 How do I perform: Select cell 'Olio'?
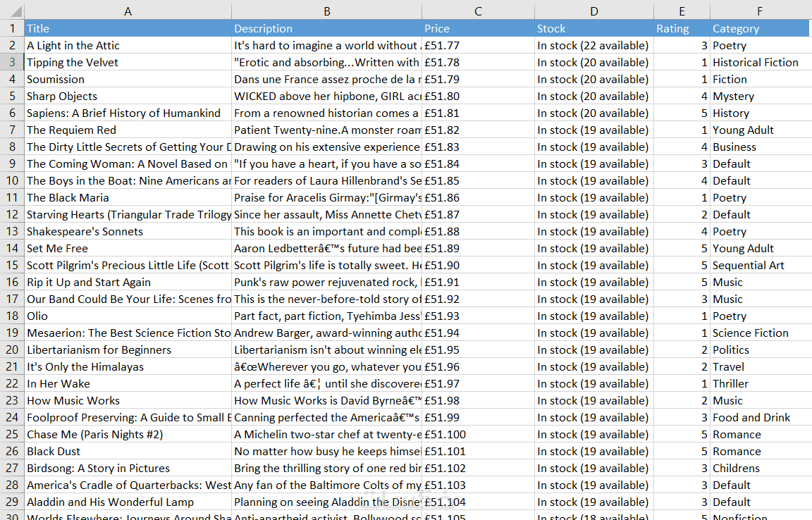click(128, 316)
